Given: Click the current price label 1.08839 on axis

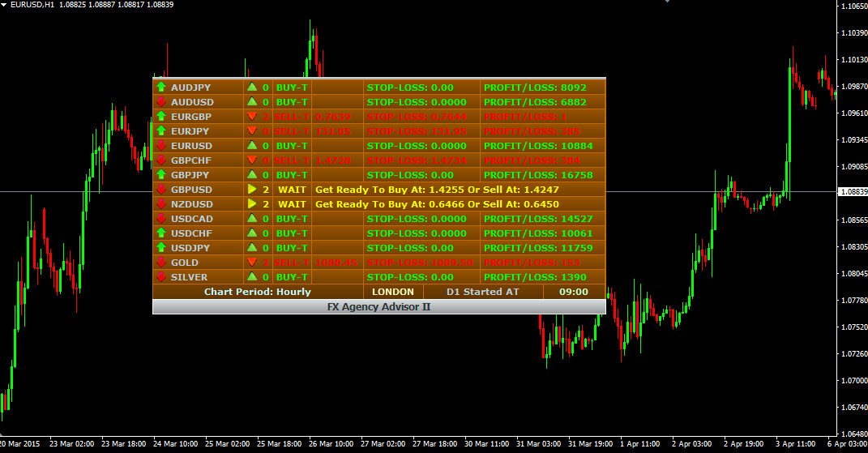Looking at the screenshot, I should click(853, 191).
